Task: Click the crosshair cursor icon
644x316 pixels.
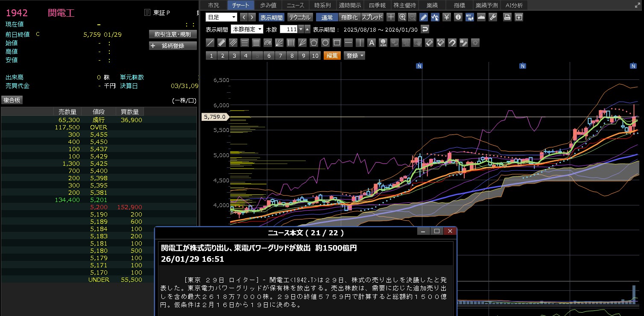Action: point(391,18)
